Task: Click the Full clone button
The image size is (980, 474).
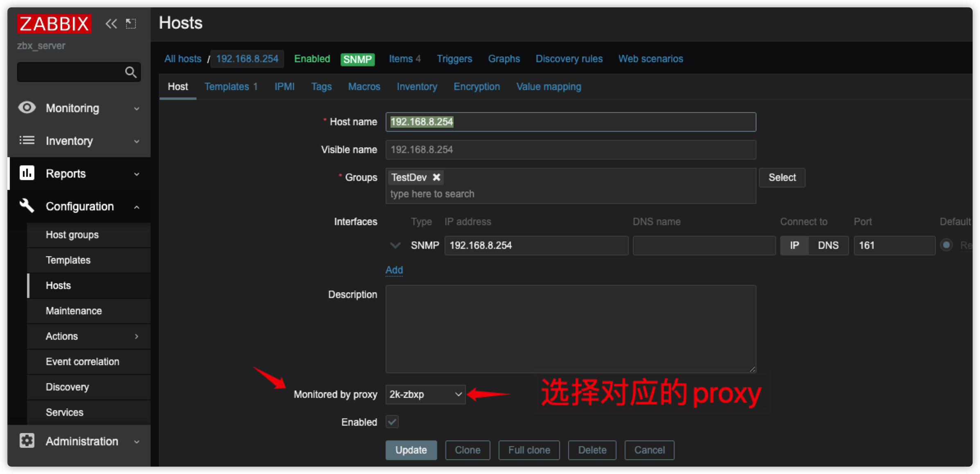Action: [529, 450]
